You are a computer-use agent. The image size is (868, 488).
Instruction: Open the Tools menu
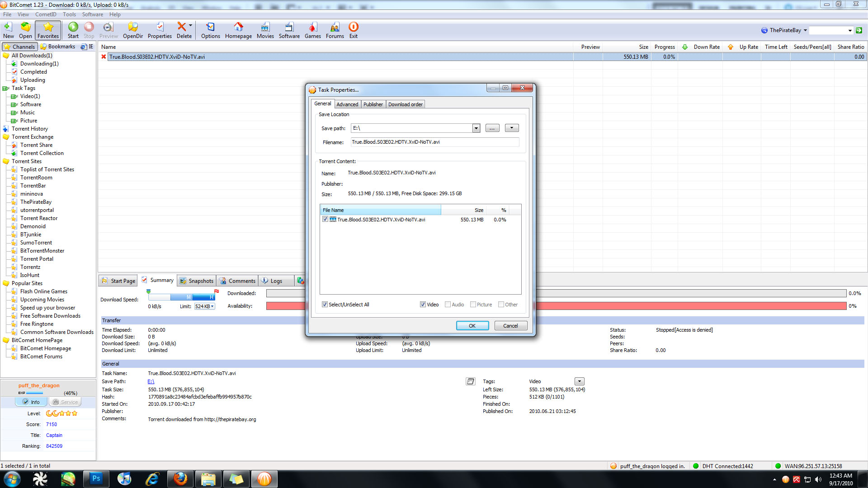(x=69, y=14)
